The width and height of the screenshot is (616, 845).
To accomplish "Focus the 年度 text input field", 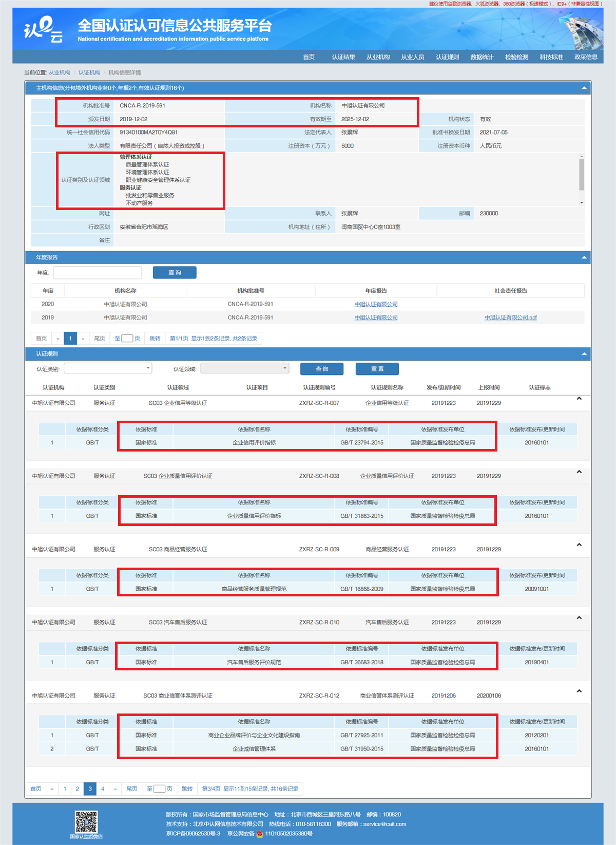I will tap(98, 273).
